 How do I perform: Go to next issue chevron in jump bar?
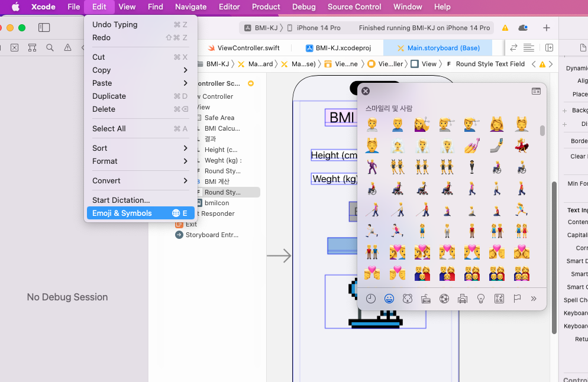click(x=551, y=64)
